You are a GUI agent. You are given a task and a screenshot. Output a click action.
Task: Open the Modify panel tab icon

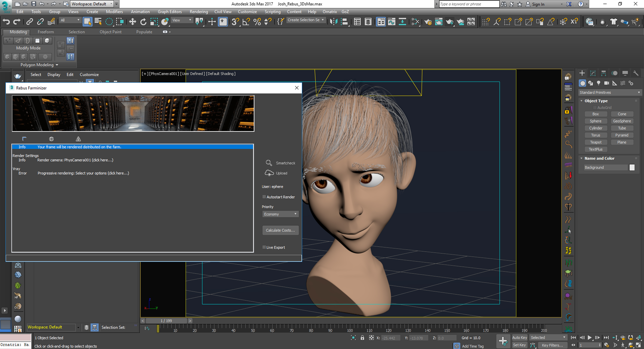(x=593, y=73)
